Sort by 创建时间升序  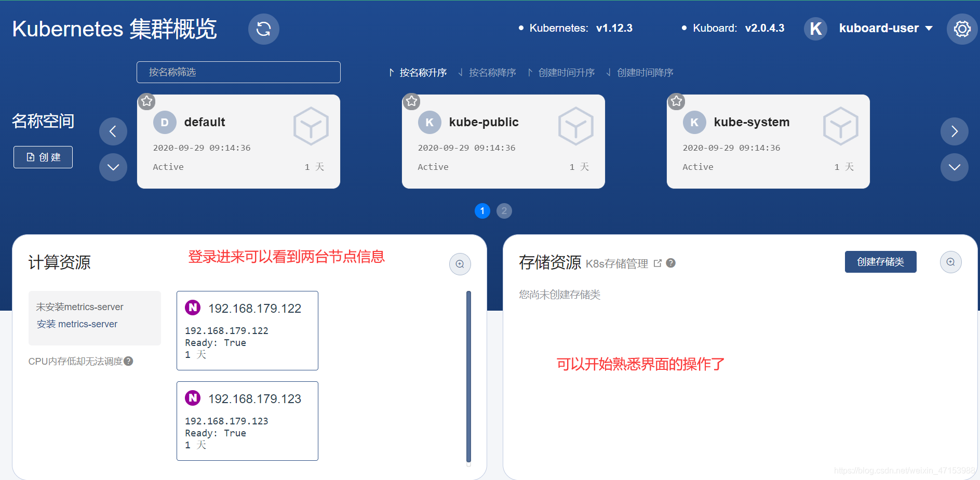pyautogui.click(x=561, y=73)
